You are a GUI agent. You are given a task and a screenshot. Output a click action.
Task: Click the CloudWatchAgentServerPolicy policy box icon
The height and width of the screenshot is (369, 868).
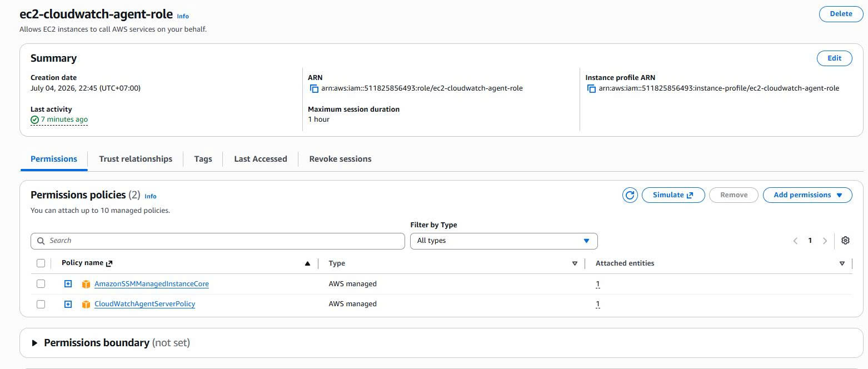pyautogui.click(x=86, y=304)
